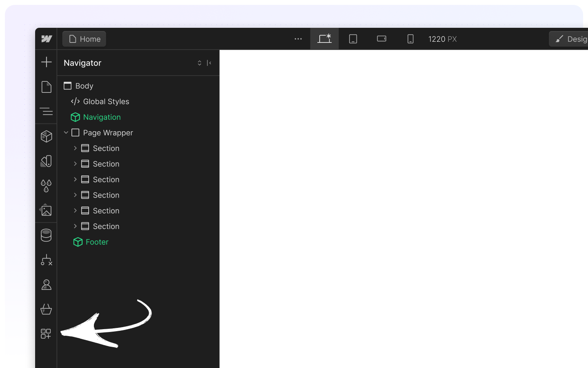Switch to the tablet breakpoint icon
Image resolution: width=588 pixels, height=368 pixels.
pyautogui.click(x=353, y=39)
